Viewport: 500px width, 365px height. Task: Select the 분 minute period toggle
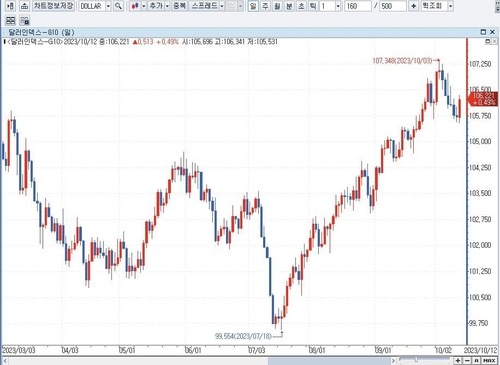[289, 6]
